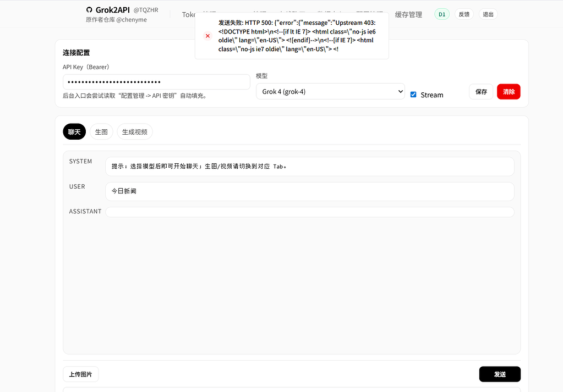The image size is (563, 392).
Task: Click the API Key (Bearer) label
Action: point(86,67)
